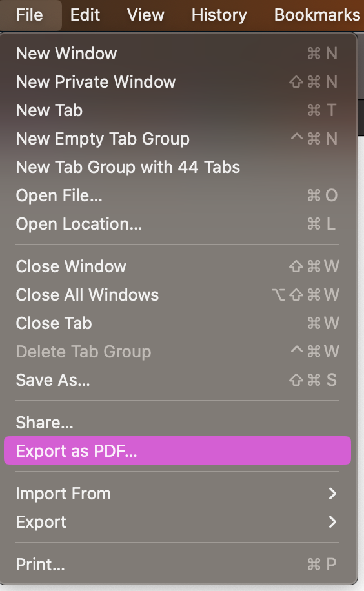
Task: Open the Share… option
Action: tap(177, 423)
